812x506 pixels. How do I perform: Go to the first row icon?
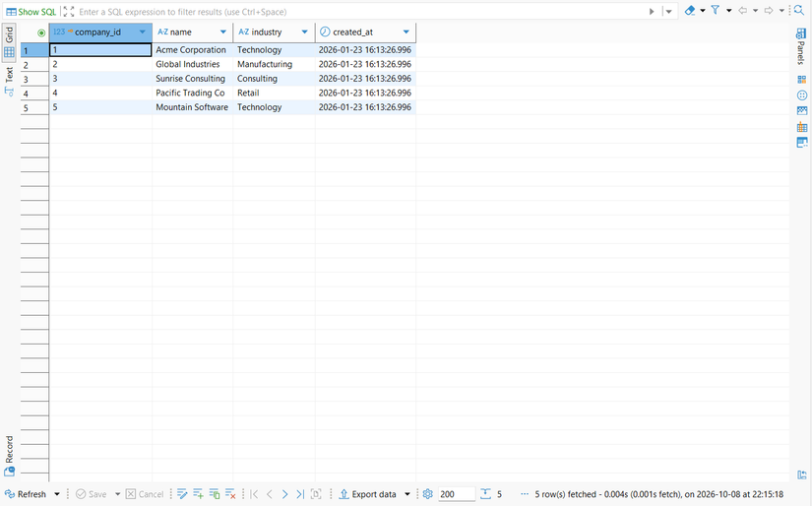click(x=254, y=494)
